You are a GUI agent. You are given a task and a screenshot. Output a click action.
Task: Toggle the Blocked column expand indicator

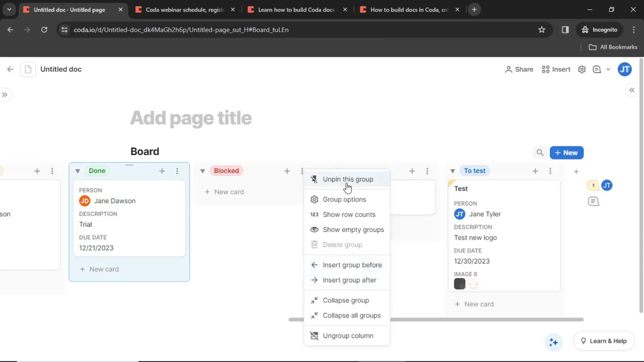pos(203,171)
